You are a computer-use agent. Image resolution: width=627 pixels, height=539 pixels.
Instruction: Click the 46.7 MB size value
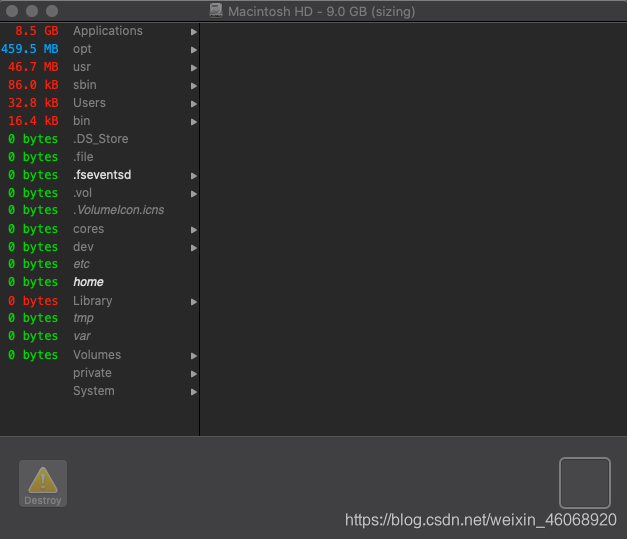33,67
